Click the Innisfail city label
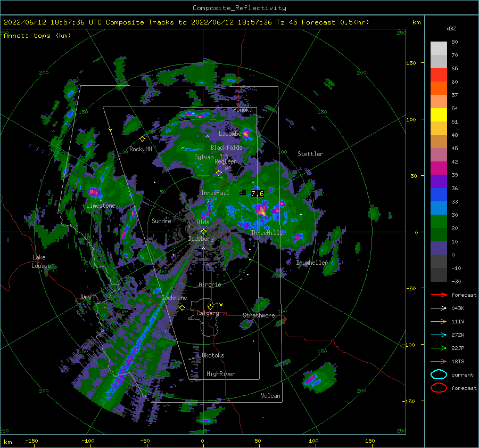This screenshot has height=448, width=479. tap(215, 193)
